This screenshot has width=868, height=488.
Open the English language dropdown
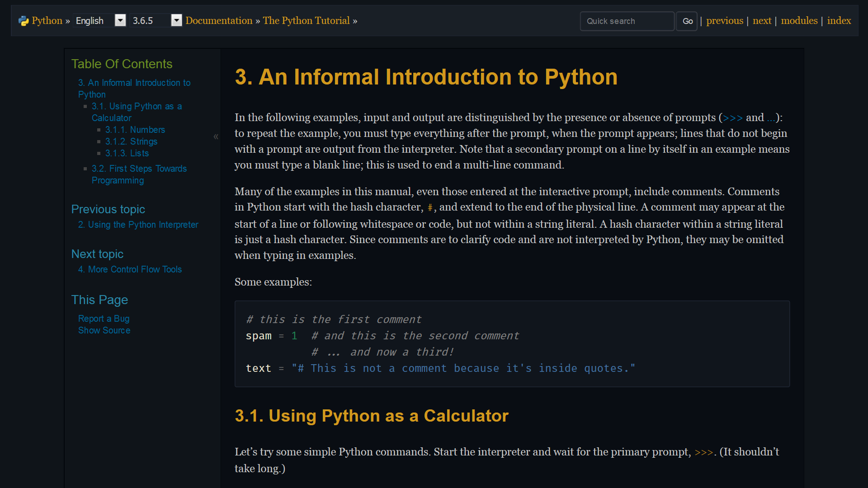(x=120, y=20)
